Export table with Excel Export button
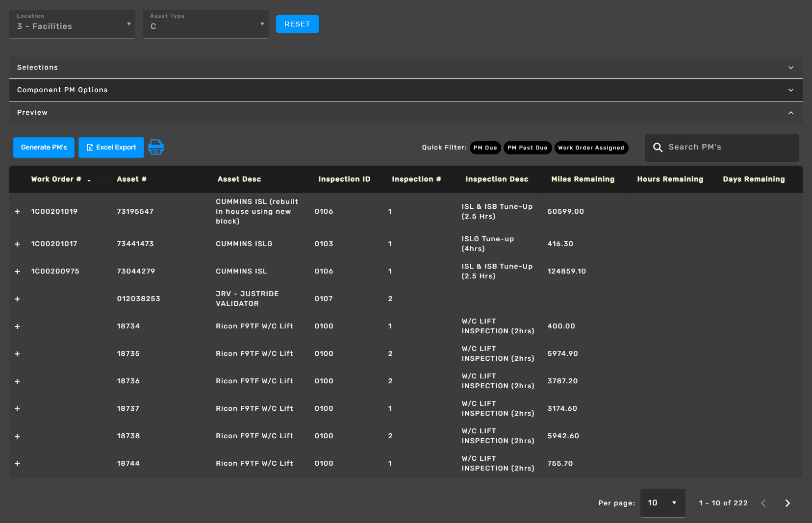The height and width of the screenshot is (523, 812). coord(111,148)
